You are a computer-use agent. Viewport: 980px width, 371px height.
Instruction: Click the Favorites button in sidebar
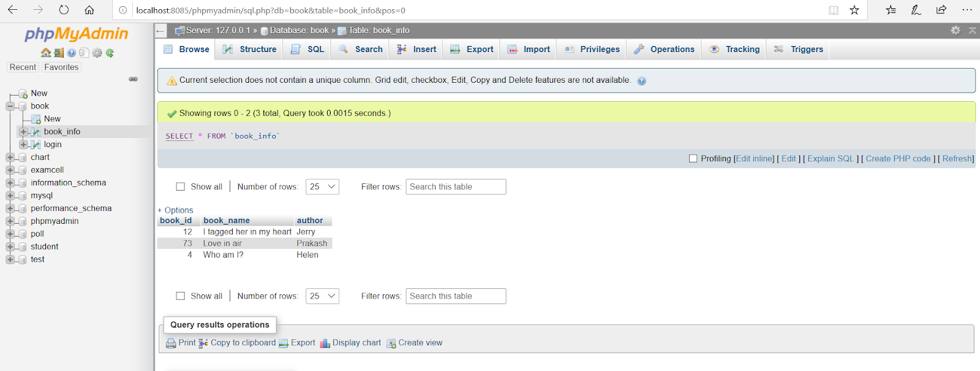(x=61, y=67)
